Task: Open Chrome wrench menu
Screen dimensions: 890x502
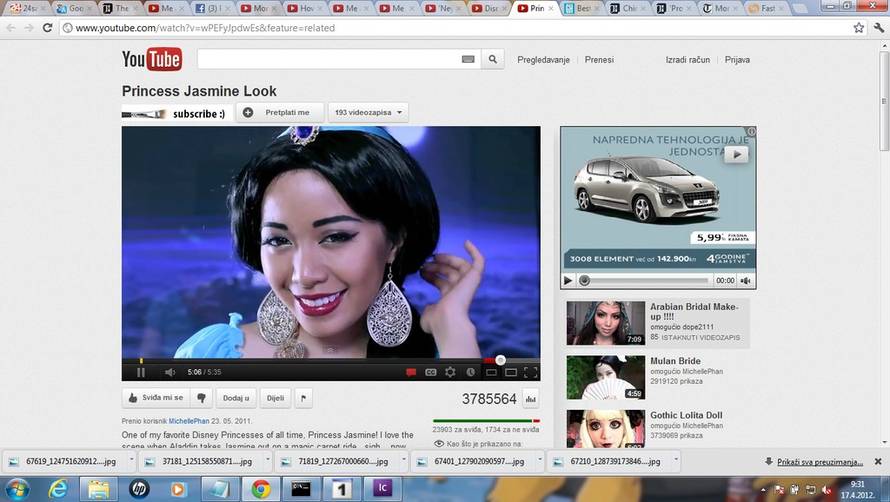Action: pyautogui.click(x=879, y=28)
